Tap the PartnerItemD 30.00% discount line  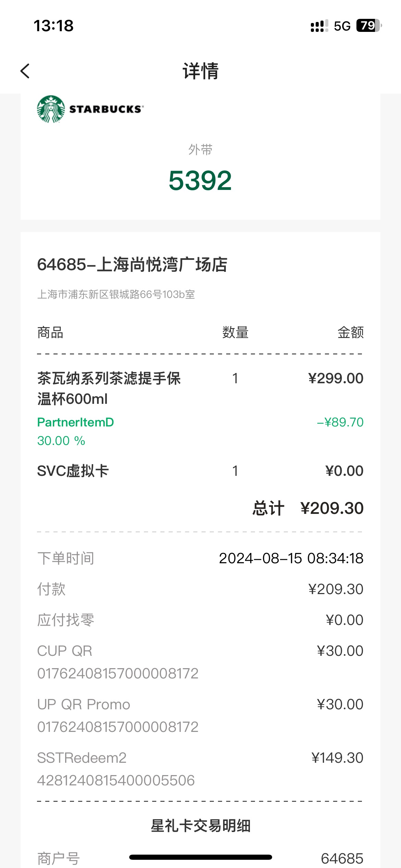pyautogui.click(x=200, y=431)
